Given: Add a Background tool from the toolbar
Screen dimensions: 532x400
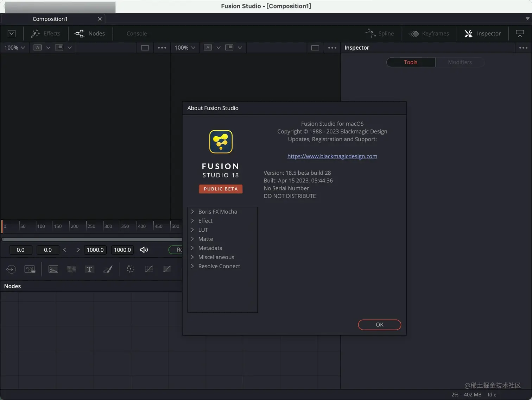Looking at the screenshot, I should pos(53,269).
